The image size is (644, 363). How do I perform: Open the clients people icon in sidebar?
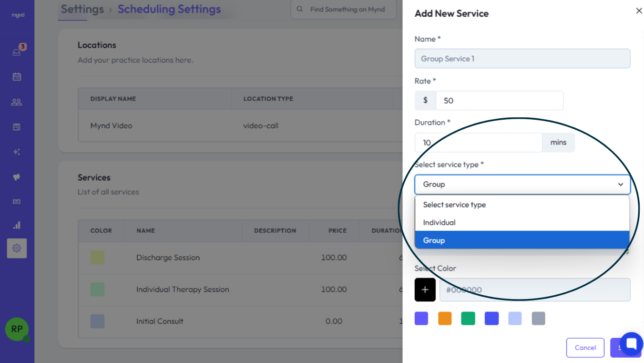17,102
